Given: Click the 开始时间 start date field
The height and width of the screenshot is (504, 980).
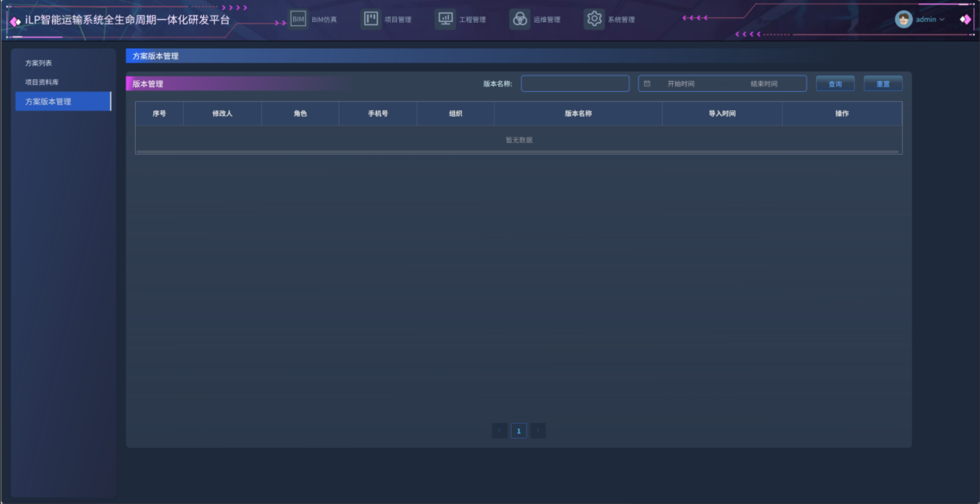Looking at the screenshot, I should [x=681, y=84].
